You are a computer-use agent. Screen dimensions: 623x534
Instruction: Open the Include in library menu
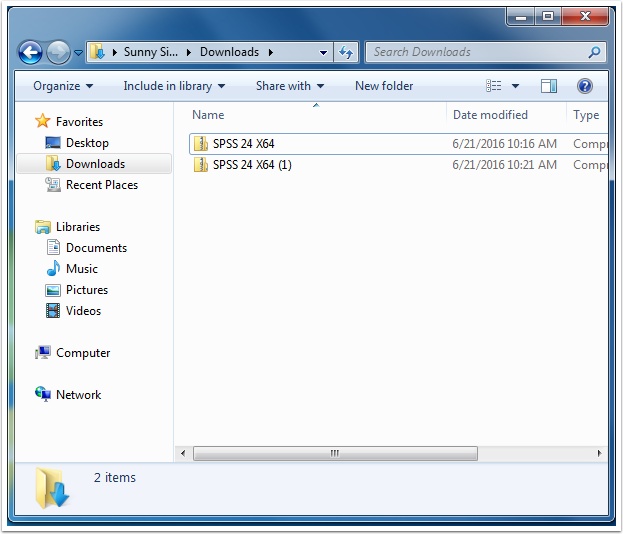(x=174, y=86)
